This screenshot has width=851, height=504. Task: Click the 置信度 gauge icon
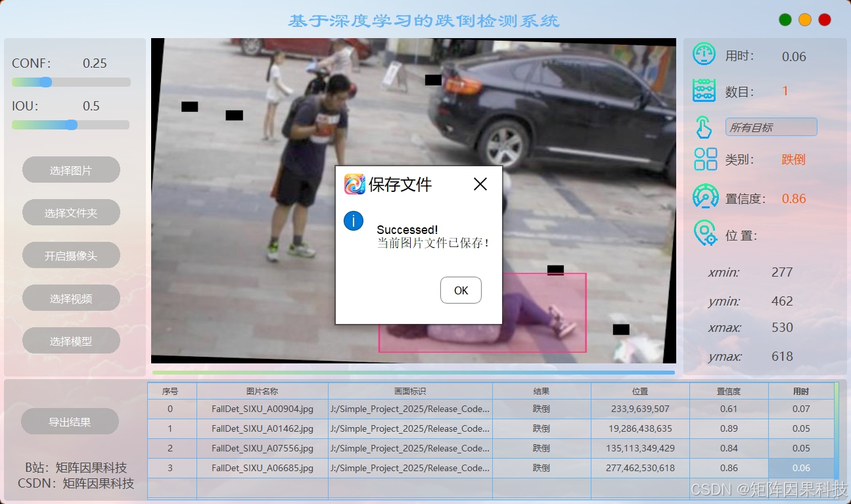pyautogui.click(x=706, y=197)
